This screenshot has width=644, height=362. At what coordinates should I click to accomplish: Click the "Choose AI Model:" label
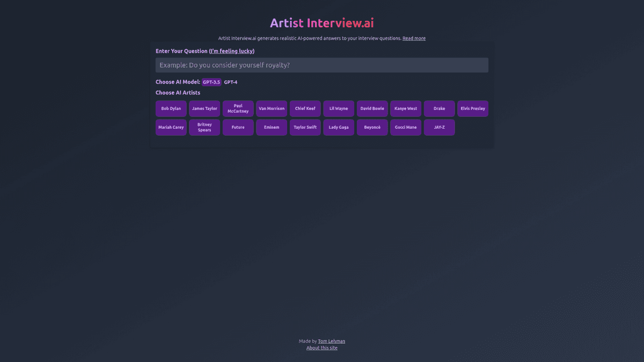coord(178,82)
